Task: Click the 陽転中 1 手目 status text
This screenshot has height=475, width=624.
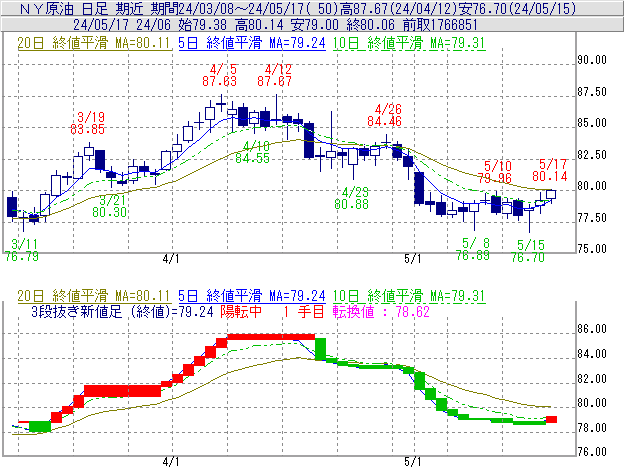Action: [272, 311]
